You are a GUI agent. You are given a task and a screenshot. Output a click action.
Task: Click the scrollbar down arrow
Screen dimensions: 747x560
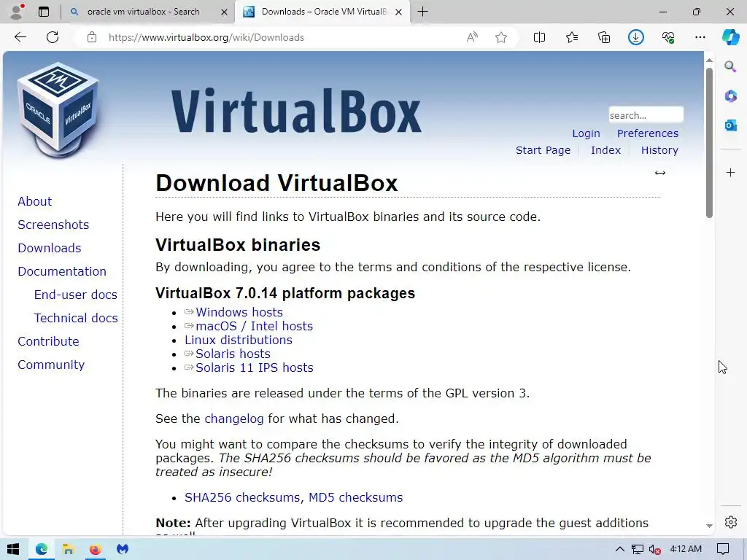[709, 526]
